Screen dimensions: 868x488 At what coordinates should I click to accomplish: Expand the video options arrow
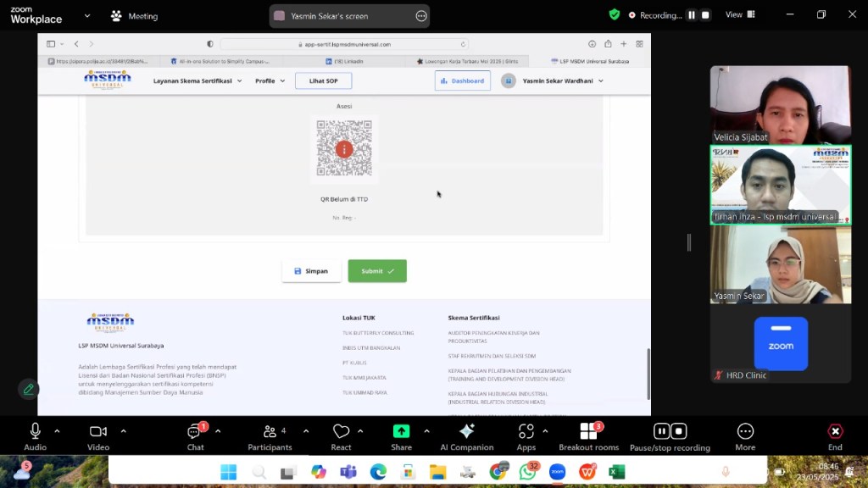coord(123,431)
